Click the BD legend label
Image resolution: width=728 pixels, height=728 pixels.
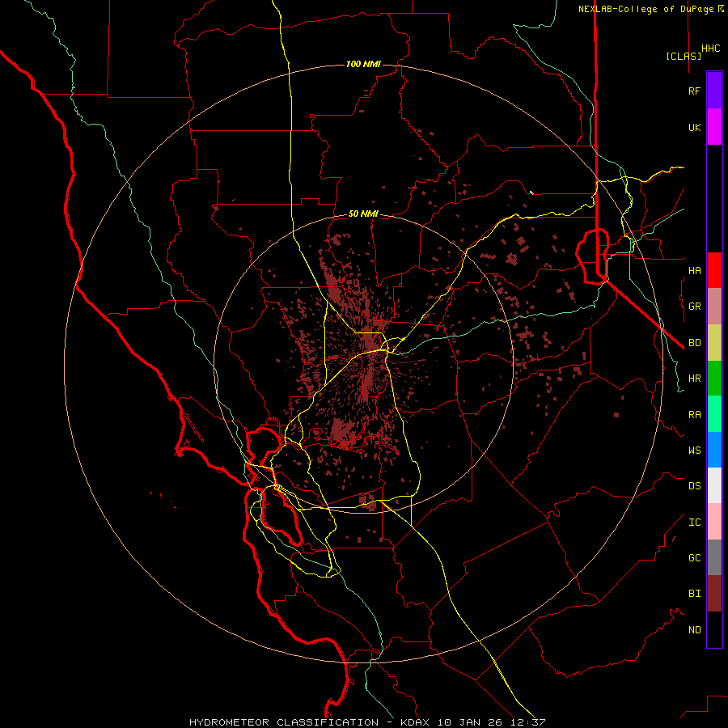[x=694, y=343]
